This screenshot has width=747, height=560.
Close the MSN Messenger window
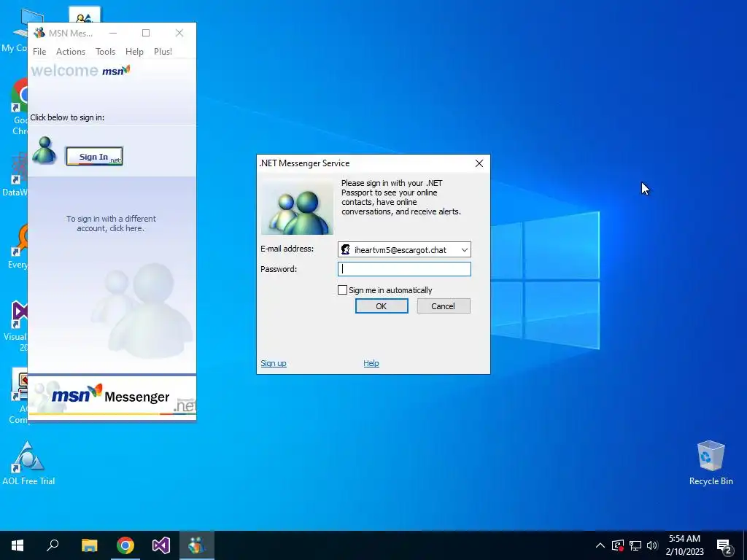coord(179,33)
